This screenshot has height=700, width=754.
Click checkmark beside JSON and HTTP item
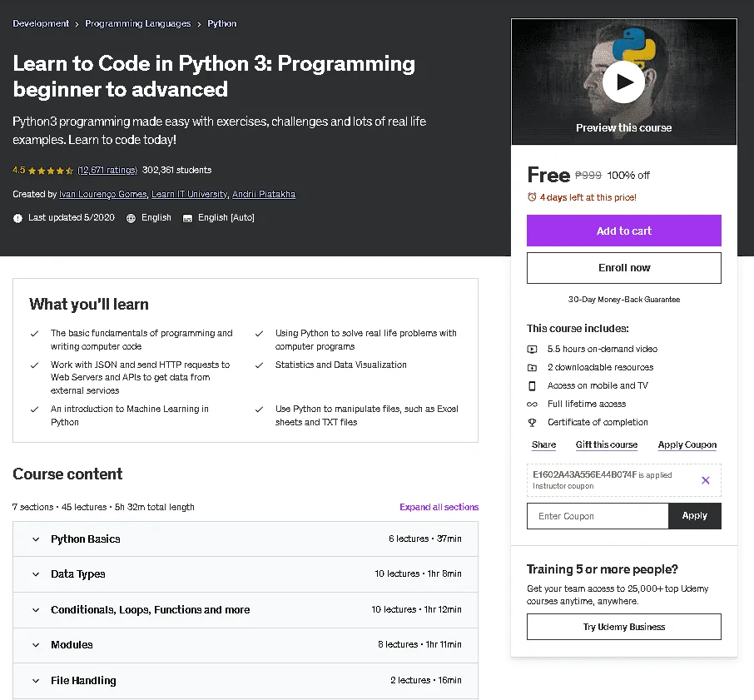(x=35, y=365)
